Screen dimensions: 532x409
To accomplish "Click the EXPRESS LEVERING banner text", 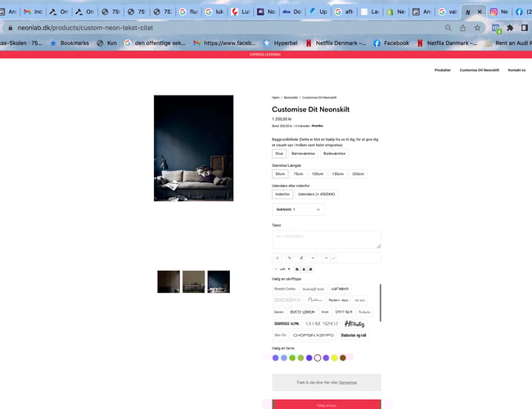I will click(x=265, y=55).
